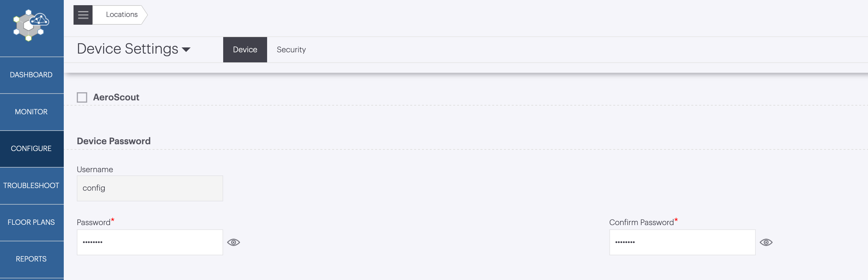Image resolution: width=868 pixels, height=280 pixels.
Task: Click the Confirm Password input box
Action: (682, 242)
